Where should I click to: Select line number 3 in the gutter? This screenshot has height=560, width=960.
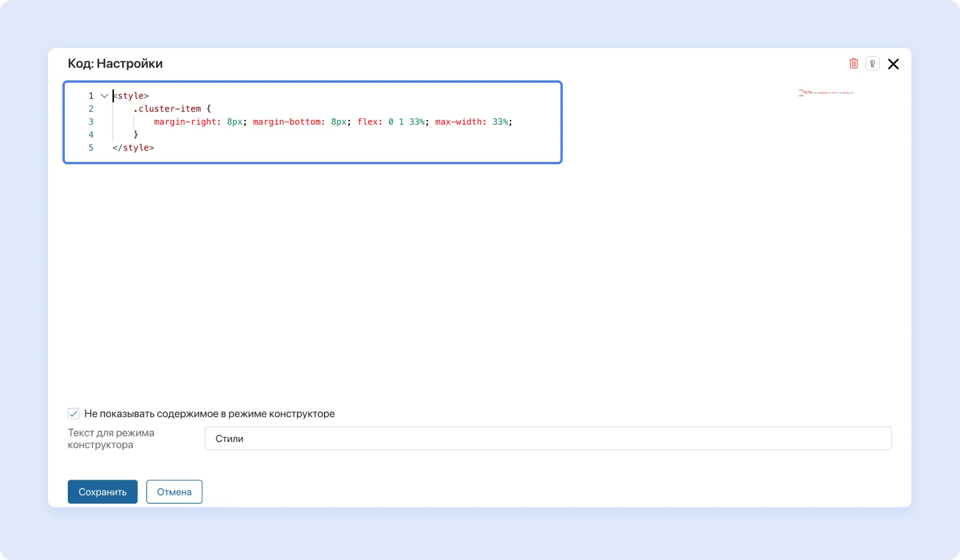point(91,122)
